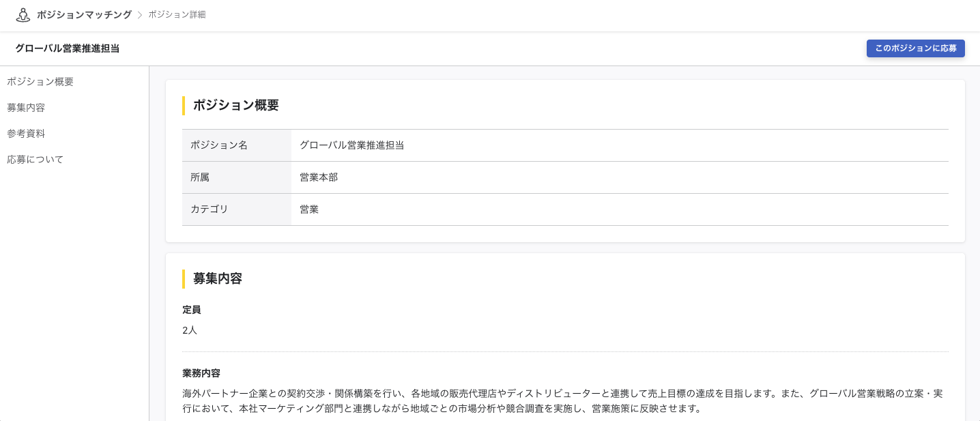The image size is (980, 421).
Task: Open ポジション概要 from the sidebar
Action: coord(40,81)
